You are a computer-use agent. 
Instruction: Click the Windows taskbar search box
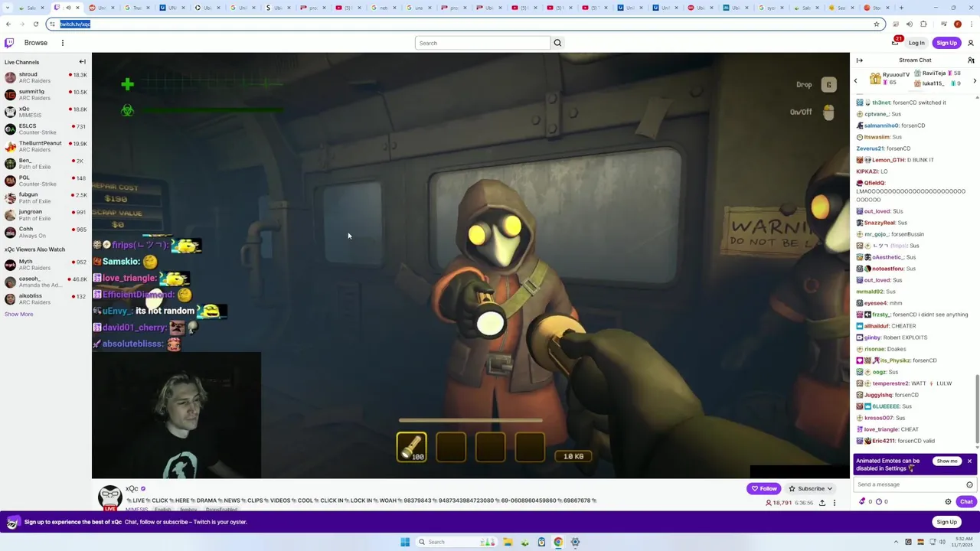coord(456,542)
